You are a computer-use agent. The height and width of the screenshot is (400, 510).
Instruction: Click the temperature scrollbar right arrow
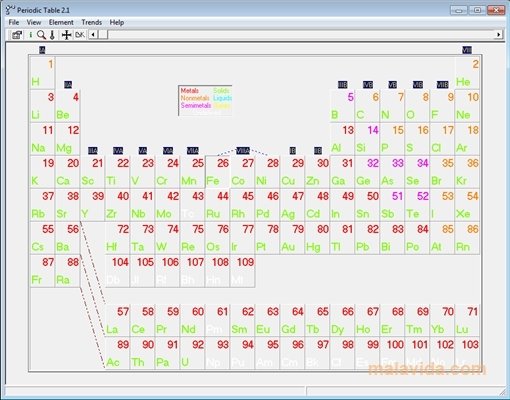(498, 34)
